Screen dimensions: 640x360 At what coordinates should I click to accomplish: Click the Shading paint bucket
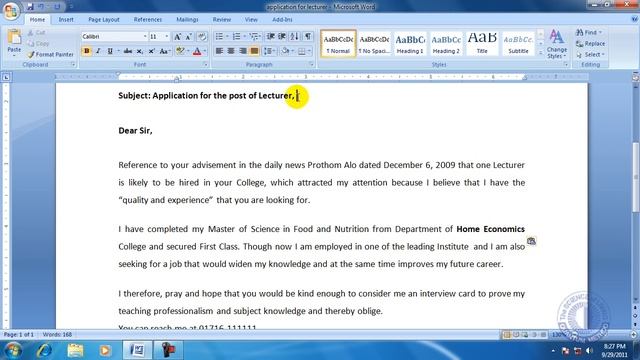point(285,51)
